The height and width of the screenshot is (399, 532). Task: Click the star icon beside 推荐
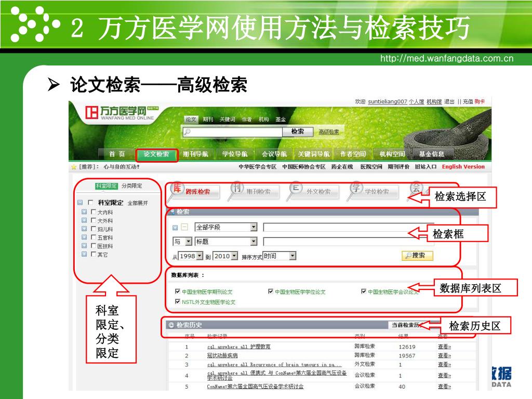[x=74, y=167]
